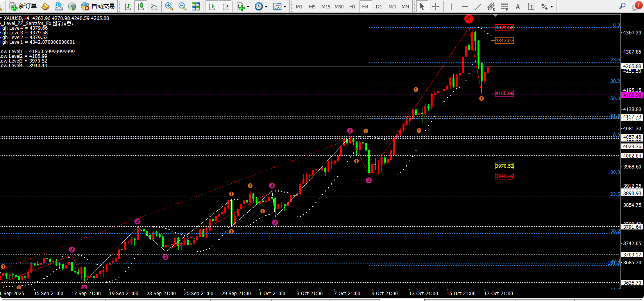The height and width of the screenshot is (301, 644).
Task: Switch to the MN timeframe
Action: pos(405,7)
